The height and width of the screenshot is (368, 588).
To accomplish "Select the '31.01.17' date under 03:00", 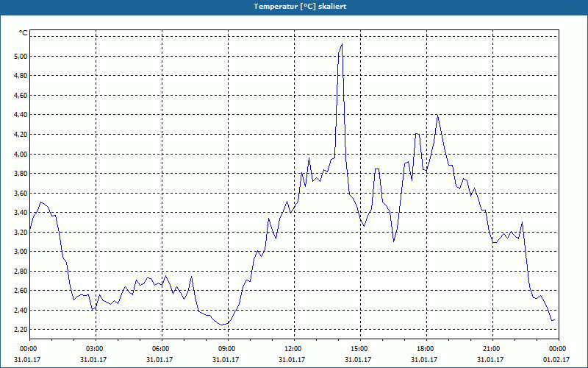I will click(93, 360).
